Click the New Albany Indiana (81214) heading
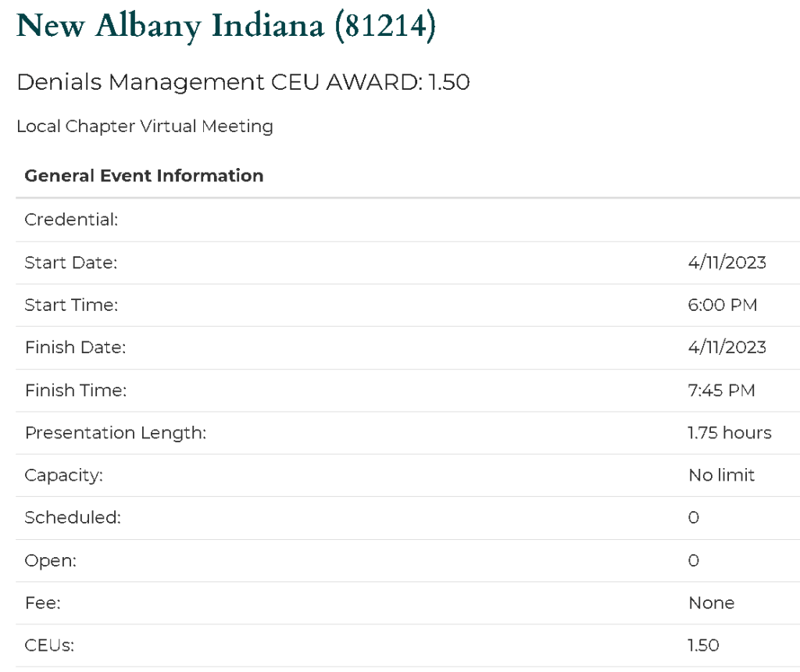Image resolution: width=800 pixels, height=672 pixels. coord(226,26)
